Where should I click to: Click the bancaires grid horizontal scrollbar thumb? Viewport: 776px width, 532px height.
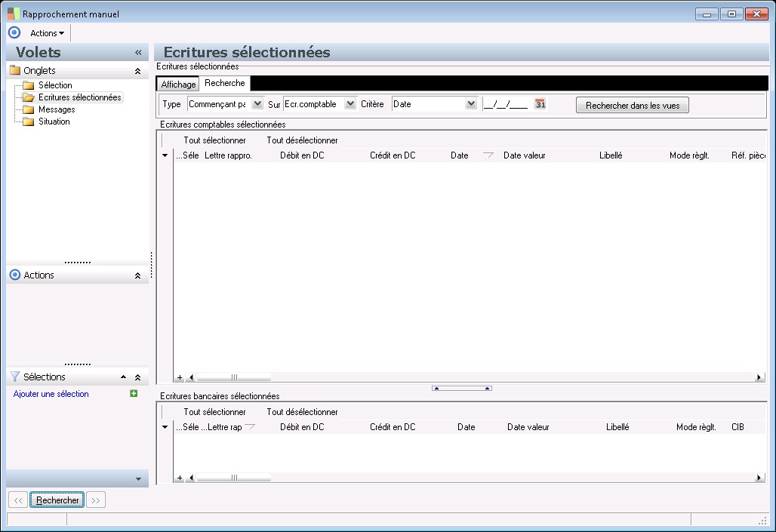coord(234,478)
